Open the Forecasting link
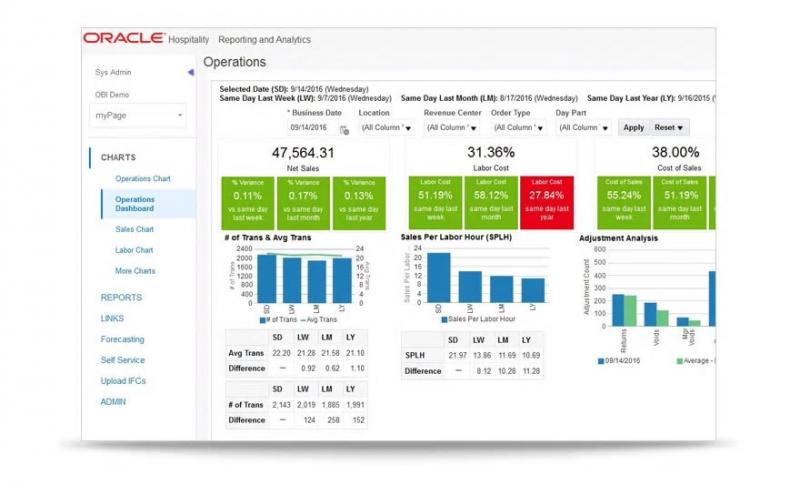 tap(122, 339)
